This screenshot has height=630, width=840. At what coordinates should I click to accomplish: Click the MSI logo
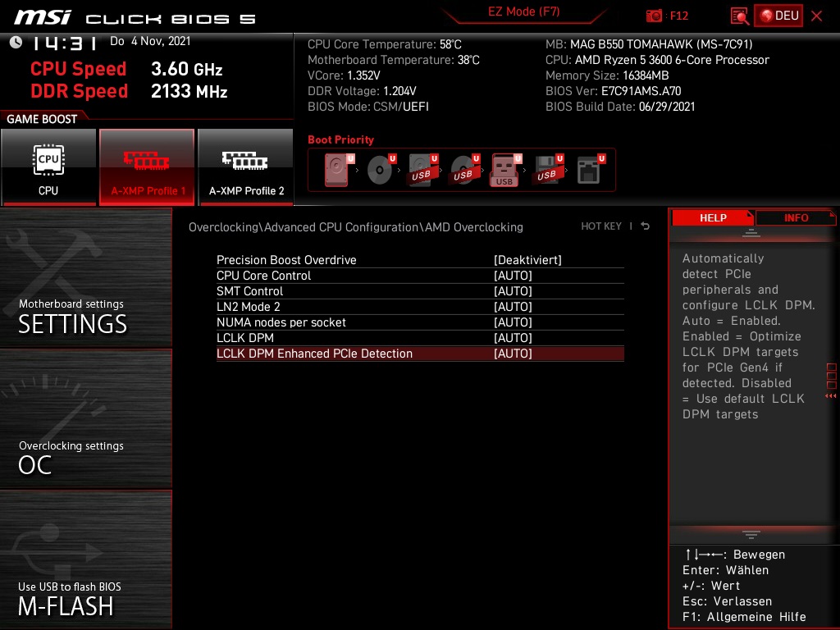pos(43,17)
